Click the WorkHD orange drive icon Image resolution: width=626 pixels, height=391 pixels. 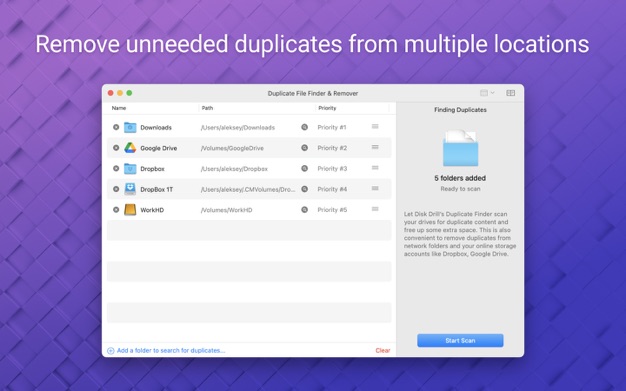130,210
